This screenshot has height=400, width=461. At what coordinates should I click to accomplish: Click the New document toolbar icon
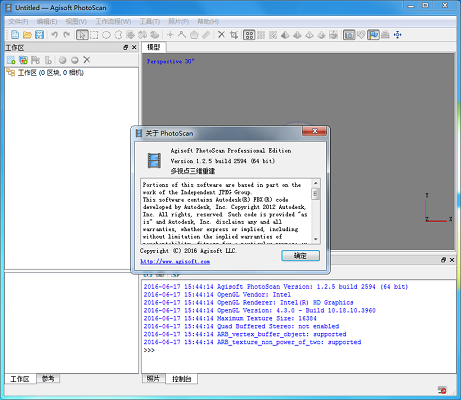(x=15, y=34)
